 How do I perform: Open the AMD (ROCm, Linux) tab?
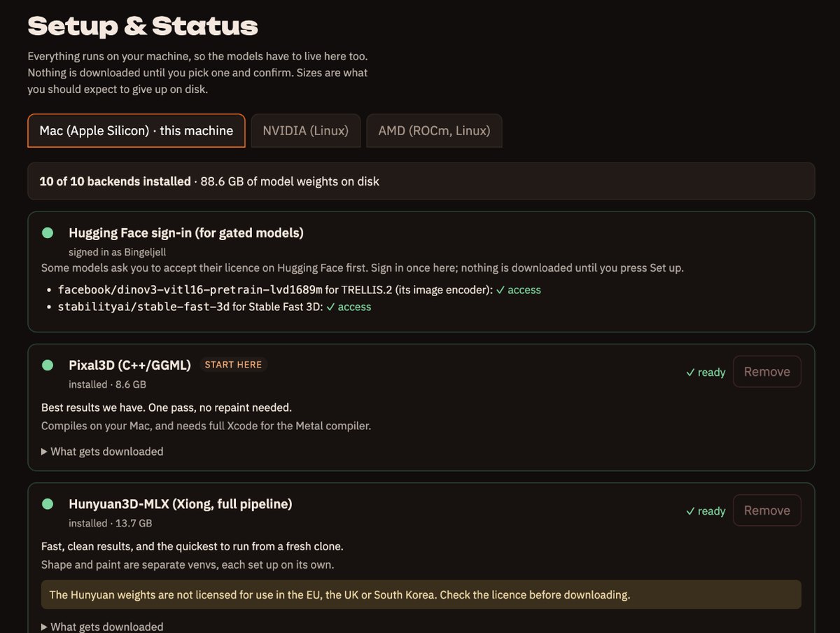click(434, 131)
